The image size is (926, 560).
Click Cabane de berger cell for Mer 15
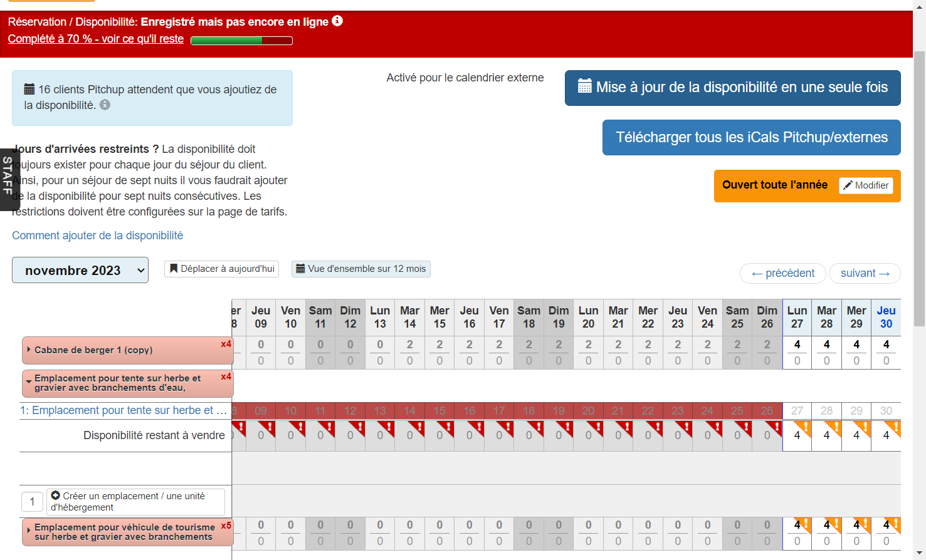(x=439, y=352)
